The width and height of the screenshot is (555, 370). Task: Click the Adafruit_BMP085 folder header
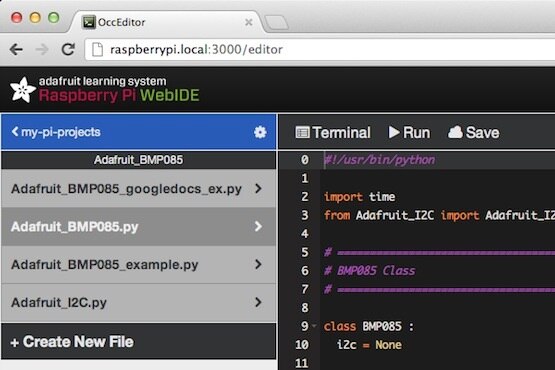tap(138, 160)
